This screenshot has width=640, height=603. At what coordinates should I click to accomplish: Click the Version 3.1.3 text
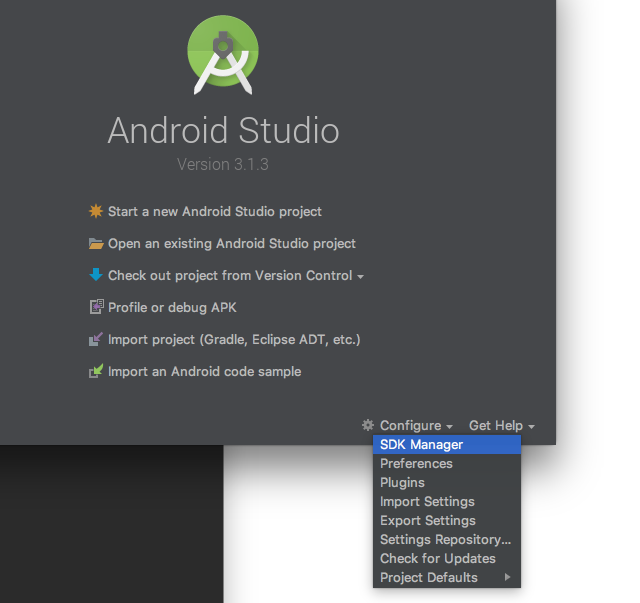click(x=223, y=165)
